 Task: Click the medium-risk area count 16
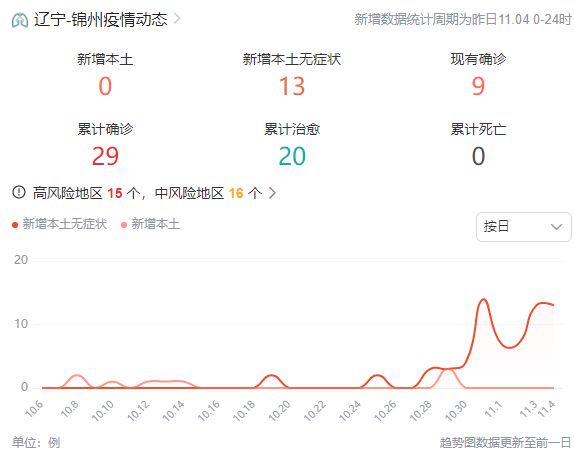point(236,193)
